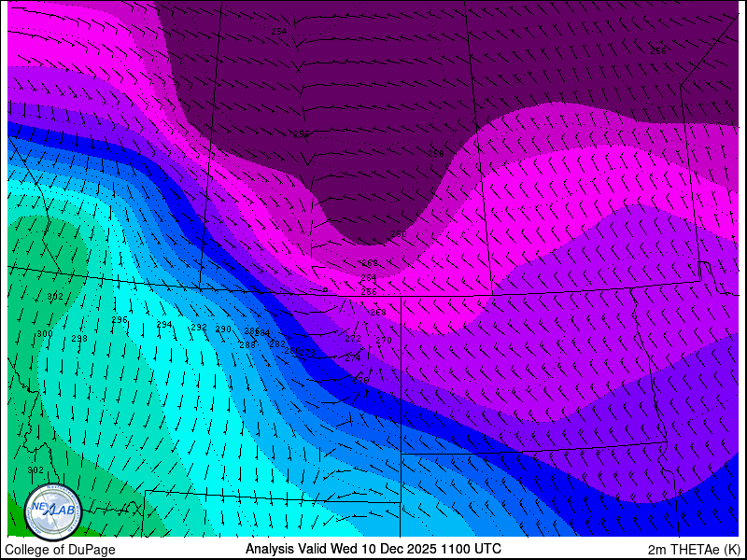Click the 294 contour value
The height and width of the screenshot is (560, 747).
coord(164,325)
